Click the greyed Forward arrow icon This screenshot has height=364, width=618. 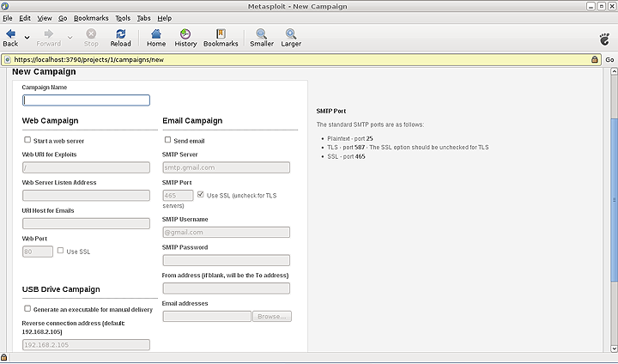pyautogui.click(x=48, y=34)
